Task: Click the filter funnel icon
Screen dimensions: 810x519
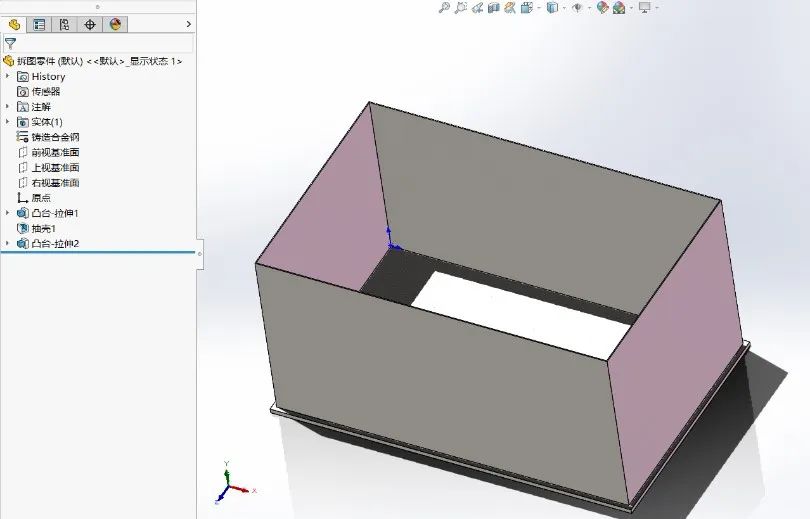Action: [10, 43]
